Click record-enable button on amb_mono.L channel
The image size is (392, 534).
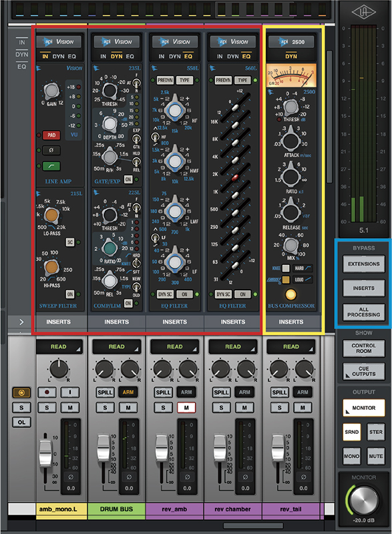coord(47,392)
